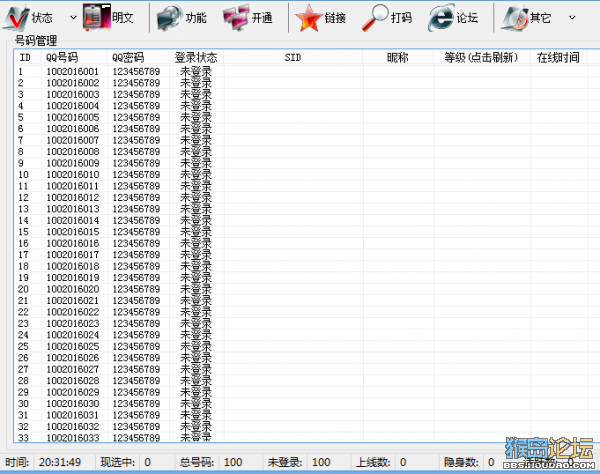
Task: Click the ID cell 27
Action: point(23,370)
